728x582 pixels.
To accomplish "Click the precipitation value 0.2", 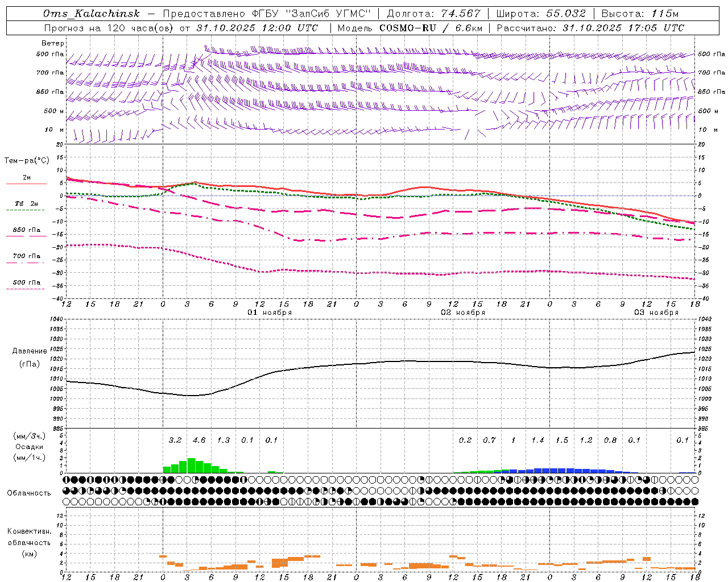I will 465,440.
